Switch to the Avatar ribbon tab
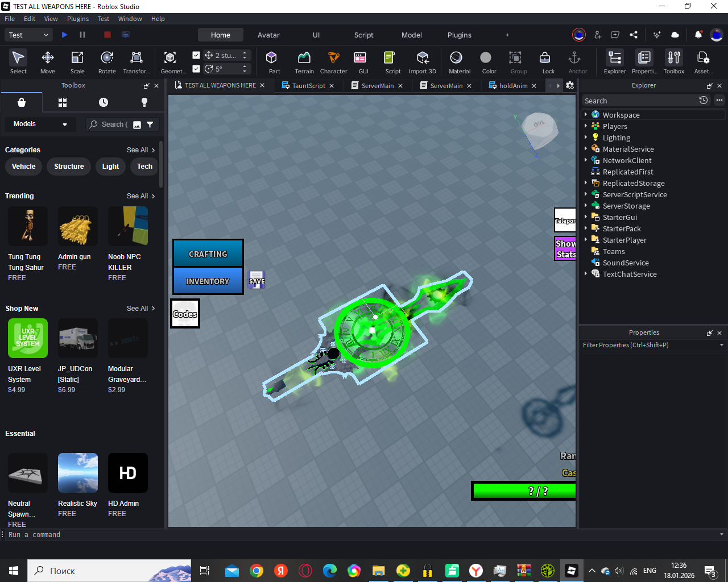Screen dimensions: 728x582 click(268, 35)
